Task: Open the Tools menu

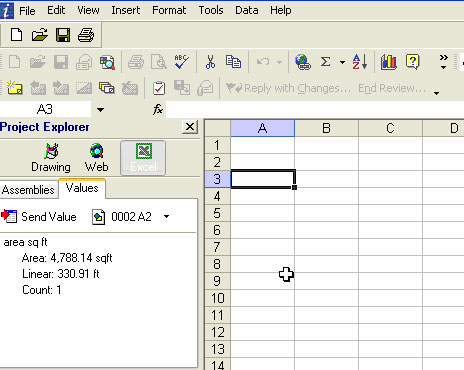Action: click(x=211, y=10)
